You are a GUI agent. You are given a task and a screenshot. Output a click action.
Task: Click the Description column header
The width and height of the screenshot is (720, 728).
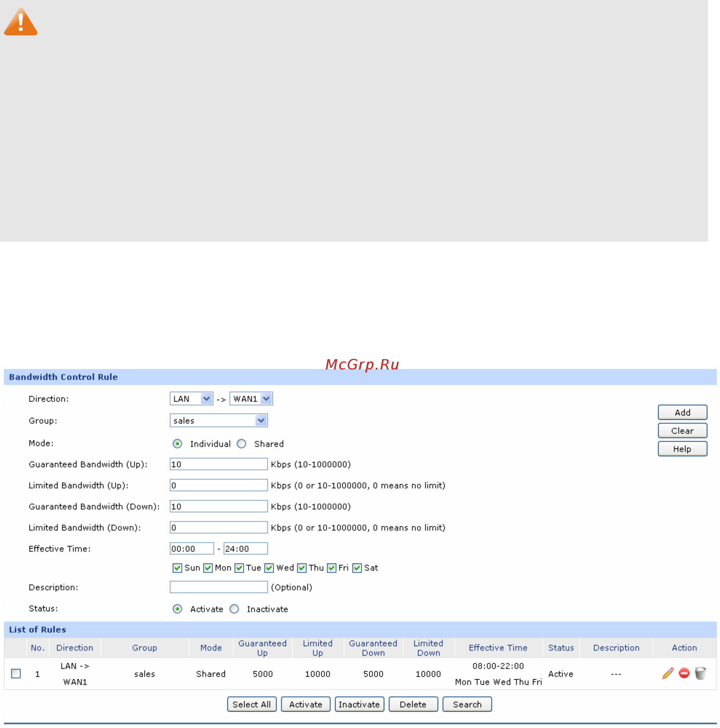(x=617, y=648)
